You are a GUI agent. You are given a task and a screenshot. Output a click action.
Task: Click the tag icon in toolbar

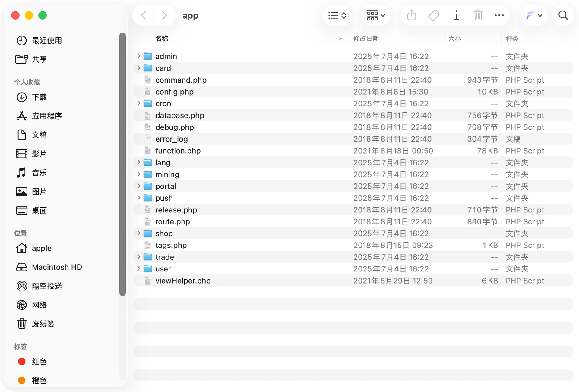(x=434, y=15)
